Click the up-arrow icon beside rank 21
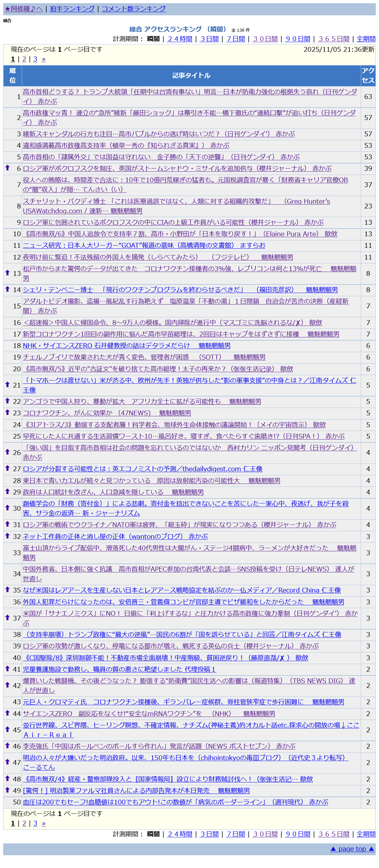Viewport: 379px width, 868px height. click(7, 384)
